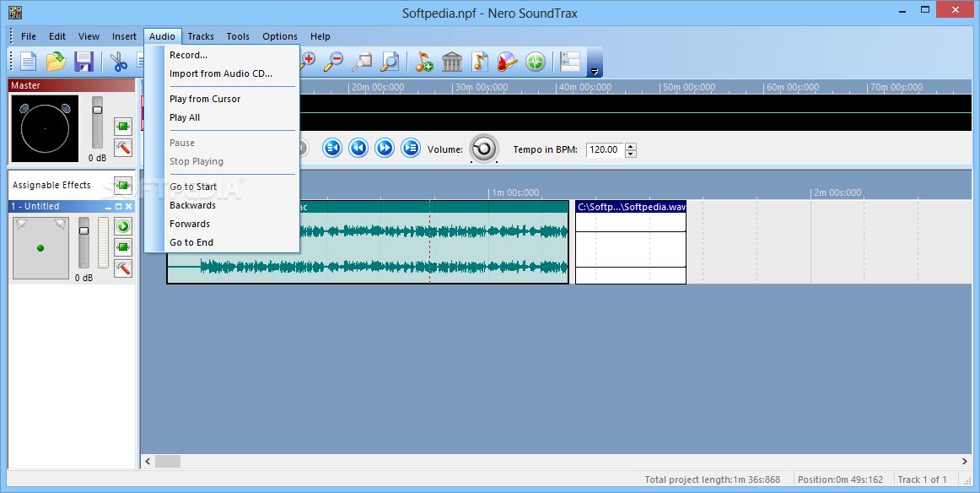Choose Play from Cursor
Image resolution: width=980 pixels, height=493 pixels.
tap(222, 99)
